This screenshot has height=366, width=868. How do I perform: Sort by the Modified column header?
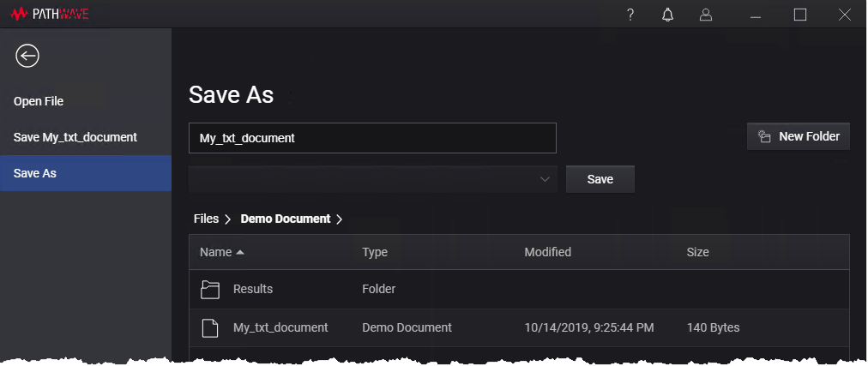coord(547,252)
